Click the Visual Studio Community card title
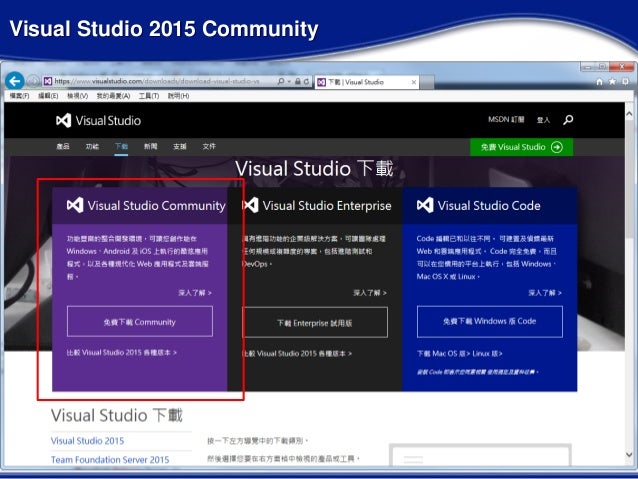 coord(157,206)
